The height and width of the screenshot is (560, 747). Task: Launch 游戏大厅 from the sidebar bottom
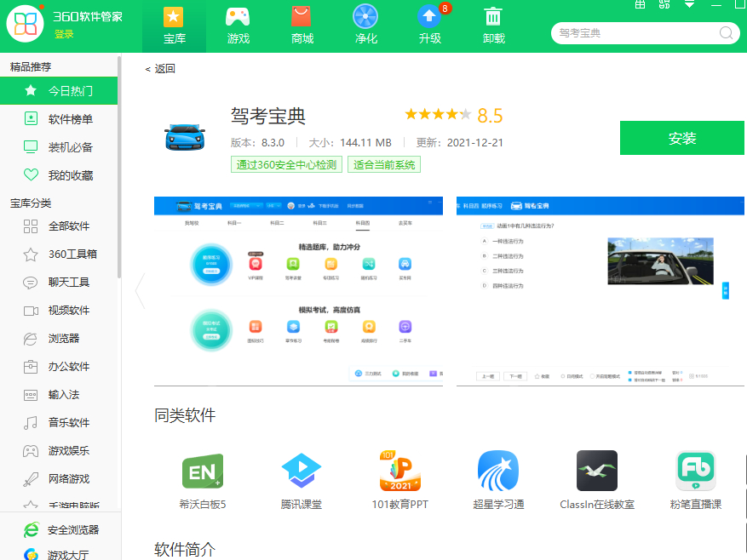point(55,554)
